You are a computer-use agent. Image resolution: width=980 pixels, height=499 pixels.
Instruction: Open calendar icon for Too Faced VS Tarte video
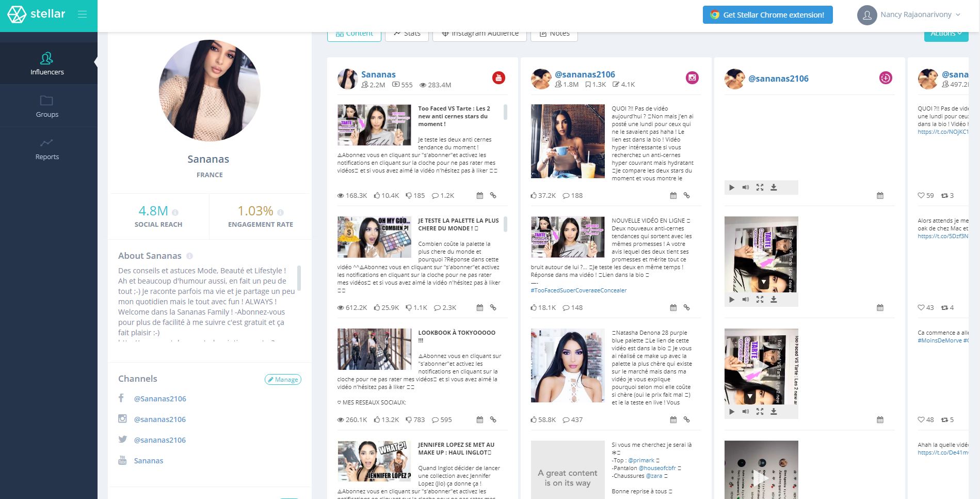479,196
